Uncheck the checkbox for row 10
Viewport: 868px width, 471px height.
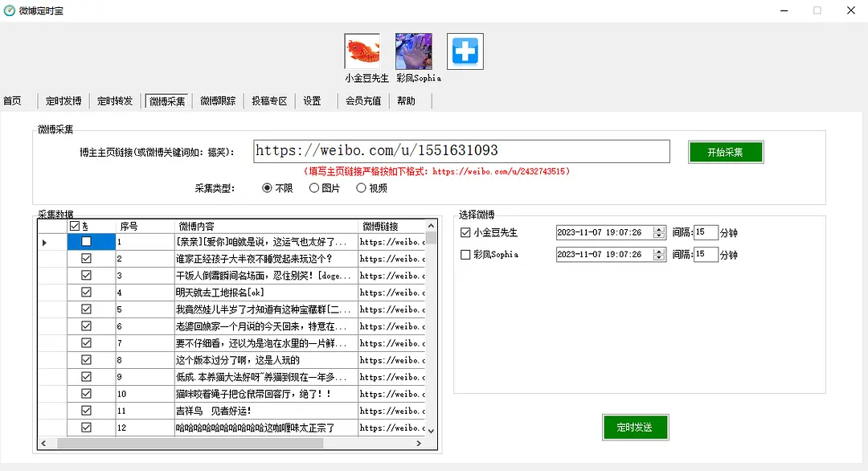point(86,394)
